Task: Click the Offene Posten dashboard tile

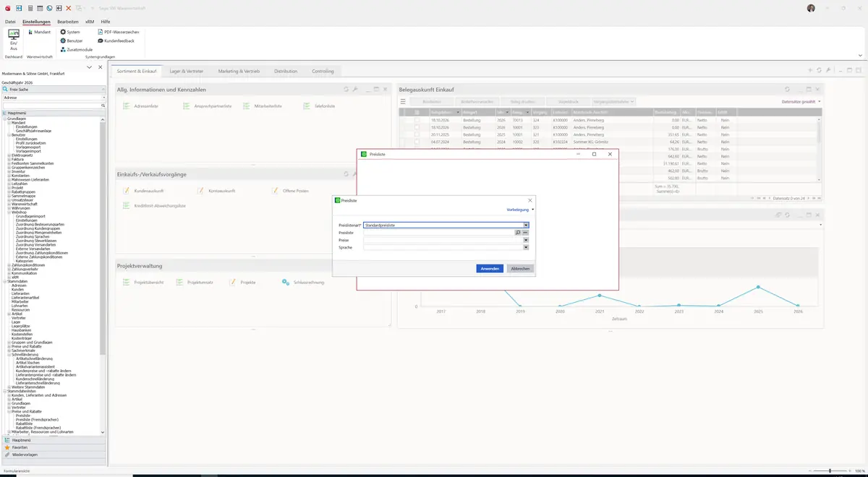Action: pyautogui.click(x=291, y=191)
